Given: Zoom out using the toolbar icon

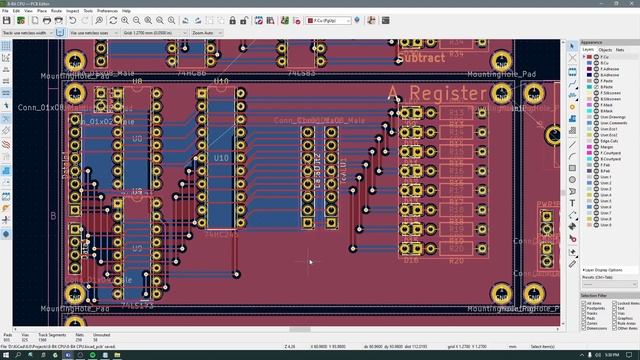Looking at the screenshot, I should [136, 20].
